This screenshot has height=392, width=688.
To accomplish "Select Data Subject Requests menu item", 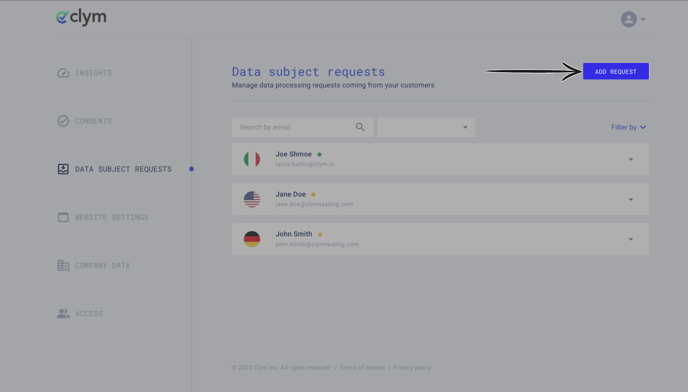I will click(x=123, y=169).
